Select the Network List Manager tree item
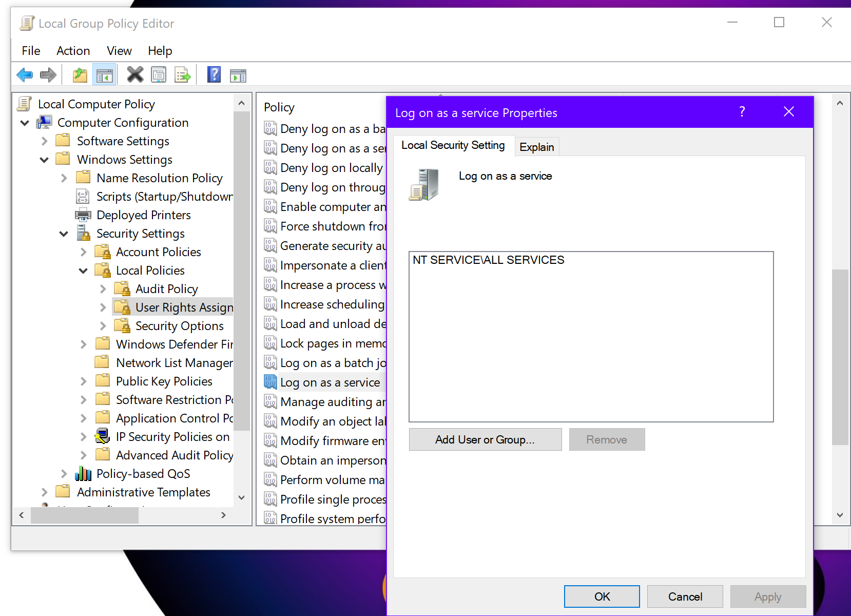This screenshot has width=851, height=616. [x=174, y=362]
